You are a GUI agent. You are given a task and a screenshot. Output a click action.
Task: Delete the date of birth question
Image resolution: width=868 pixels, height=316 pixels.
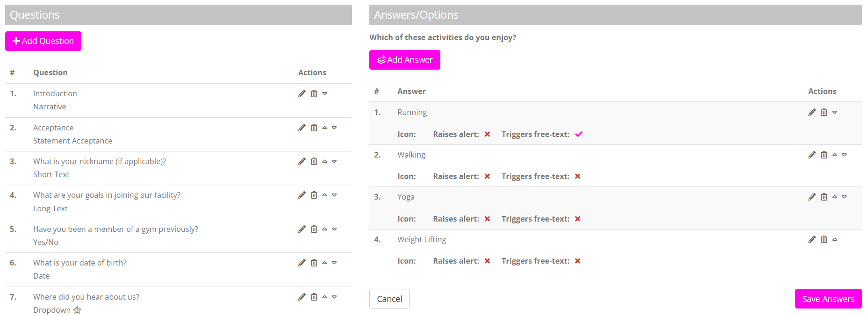[x=314, y=263]
